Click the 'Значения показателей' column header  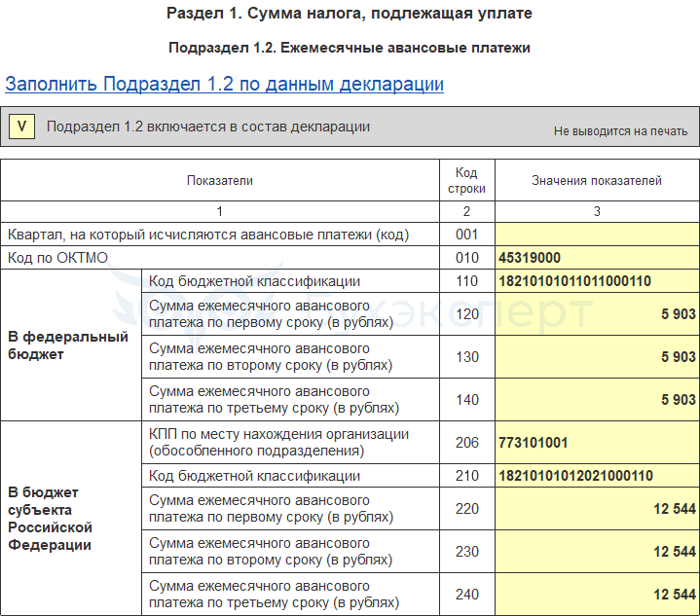pos(597,180)
